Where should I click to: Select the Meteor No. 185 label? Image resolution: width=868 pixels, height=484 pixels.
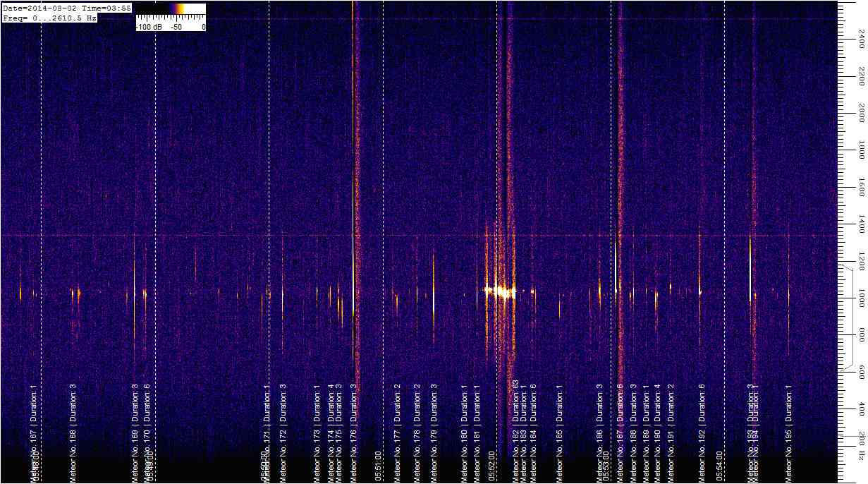(x=560, y=432)
